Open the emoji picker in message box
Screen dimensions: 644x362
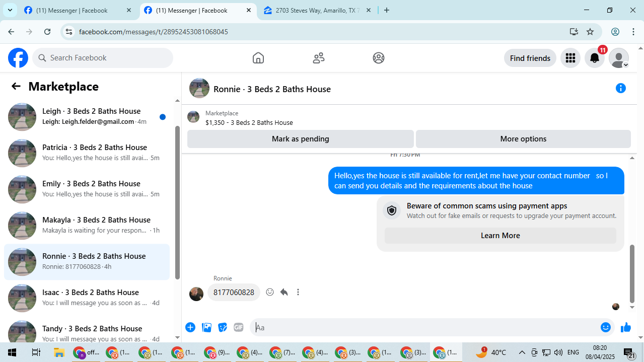click(x=606, y=327)
